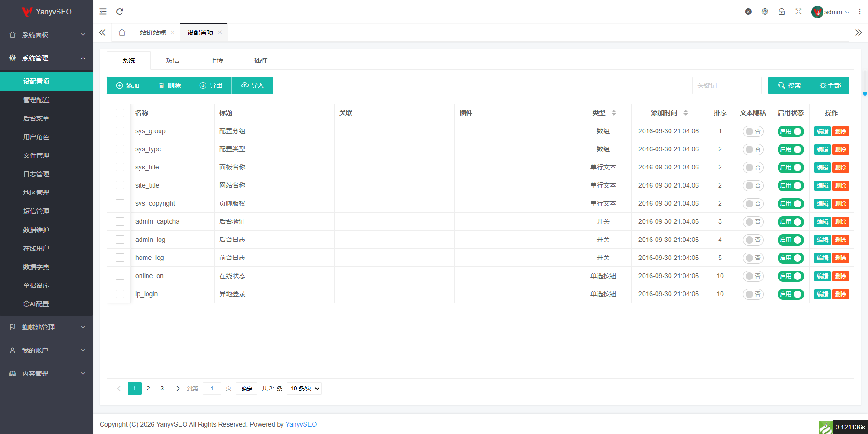Check the admin_captcha row checkbox
This screenshot has width=868, height=434.
point(120,221)
